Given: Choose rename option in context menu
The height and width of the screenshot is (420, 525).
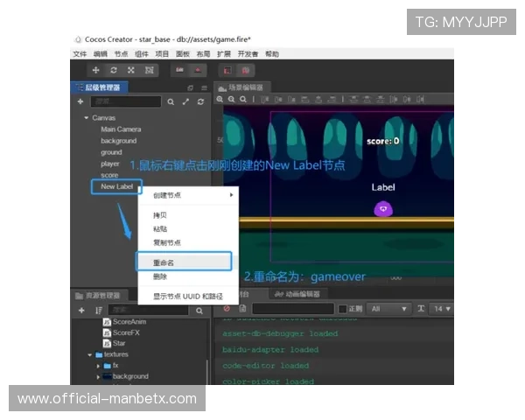Looking at the screenshot, I should coord(183,262).
